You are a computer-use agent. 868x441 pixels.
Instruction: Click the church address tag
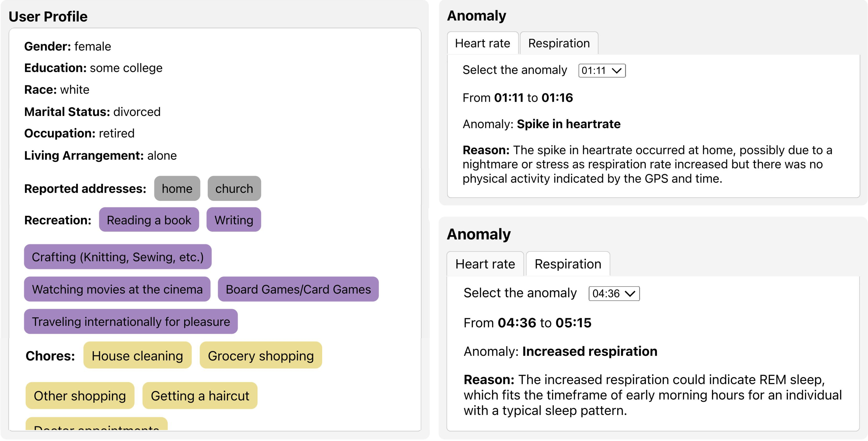[x=234, y=189]
